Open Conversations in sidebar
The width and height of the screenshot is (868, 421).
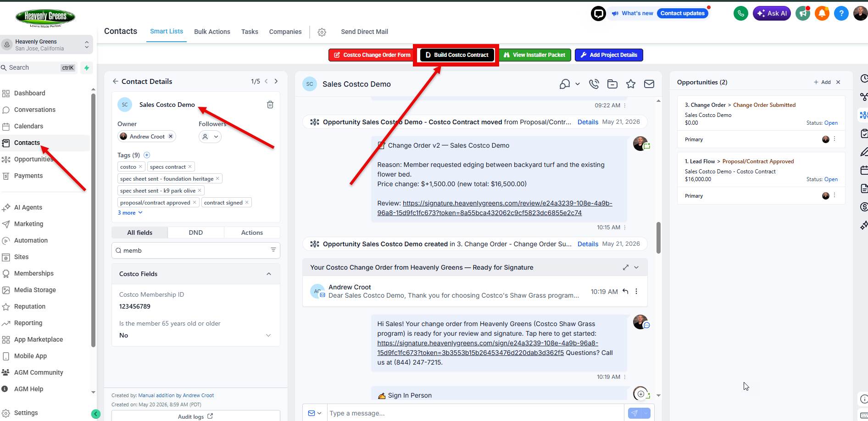[35, 110]
